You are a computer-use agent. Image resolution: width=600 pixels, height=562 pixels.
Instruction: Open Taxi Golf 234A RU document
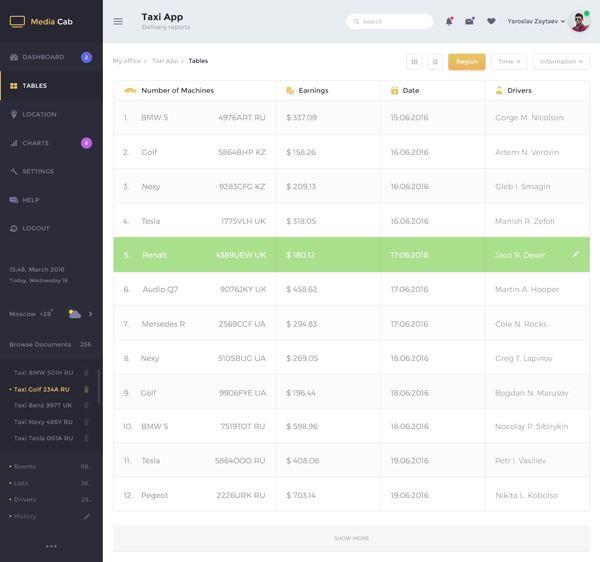tap(42, 389)
